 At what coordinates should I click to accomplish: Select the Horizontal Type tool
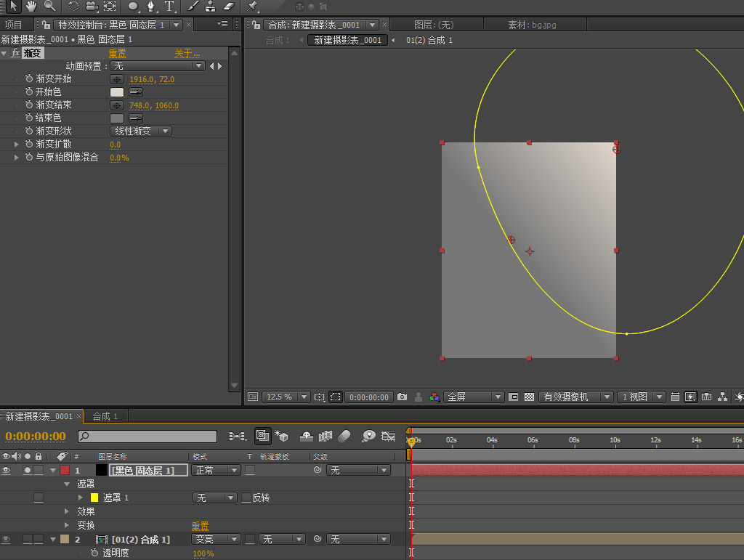(x=169, y=6)
